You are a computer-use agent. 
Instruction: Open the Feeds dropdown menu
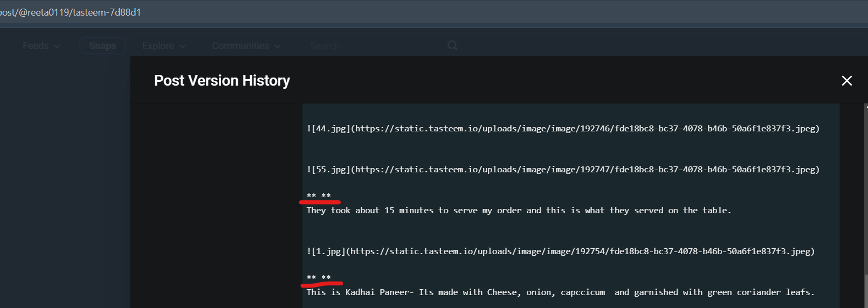pos(41,46)
